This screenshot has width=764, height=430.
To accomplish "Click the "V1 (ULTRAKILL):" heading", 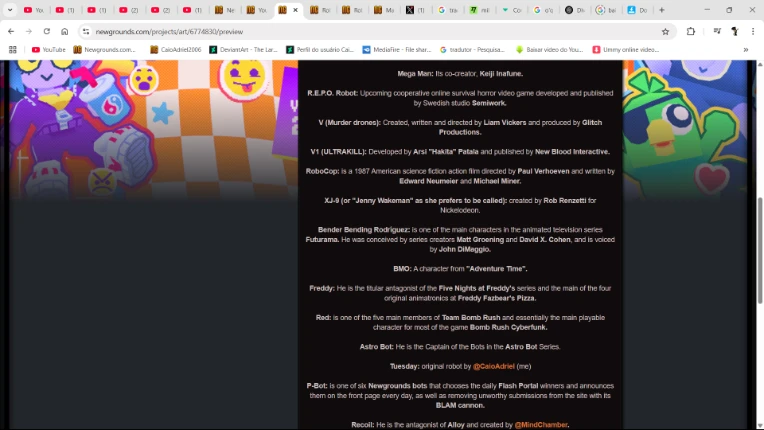I will tap(338, 151).
